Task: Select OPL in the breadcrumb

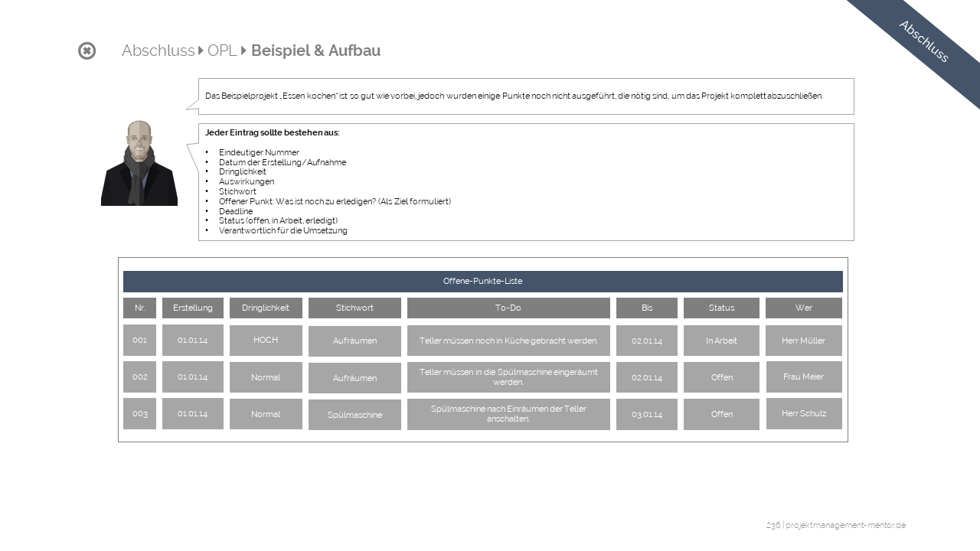Action: tap(222, 51)
